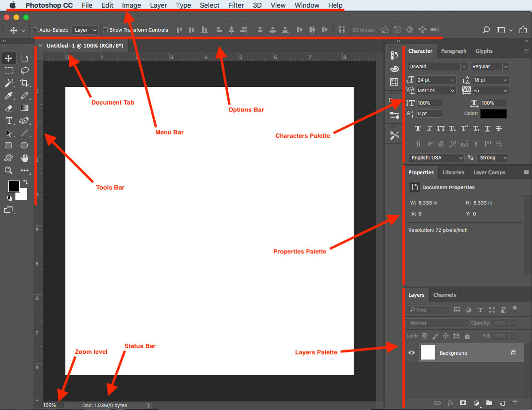
Task: Open the Layer Comps tab
Action: (489, 172)
